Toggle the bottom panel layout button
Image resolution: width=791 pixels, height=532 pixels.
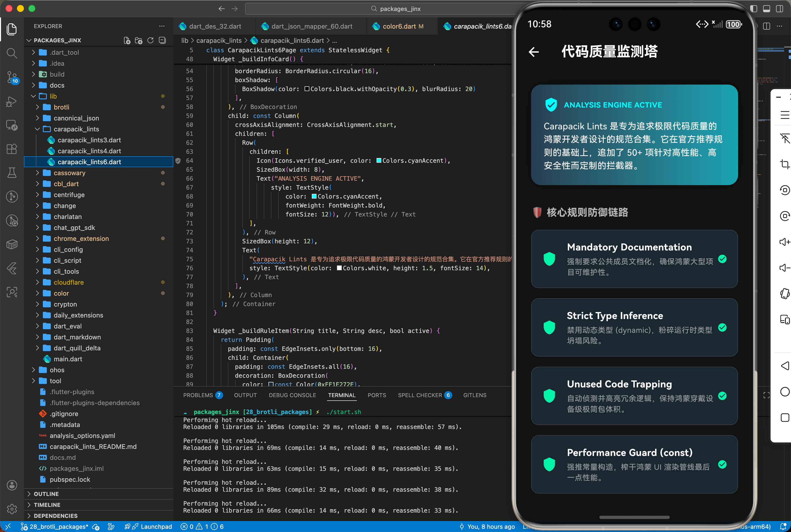pyautogui.click(x=767, y=9)
